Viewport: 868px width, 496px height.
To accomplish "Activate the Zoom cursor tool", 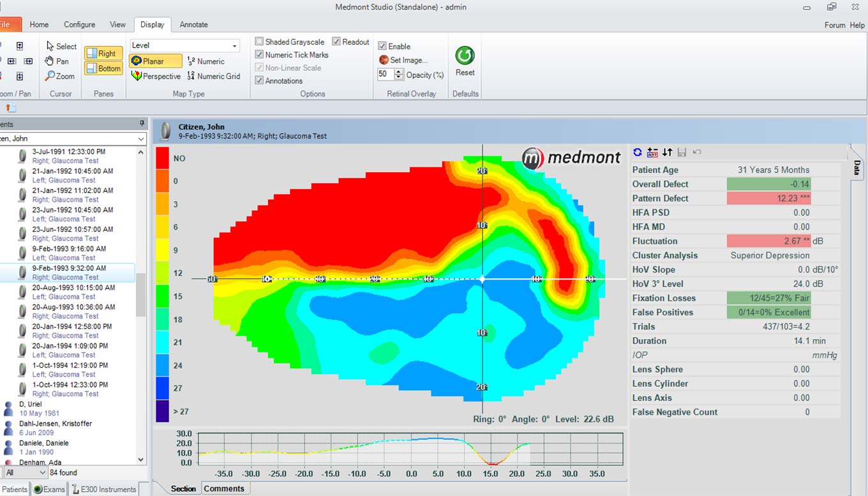I will (x=59, y=76).
